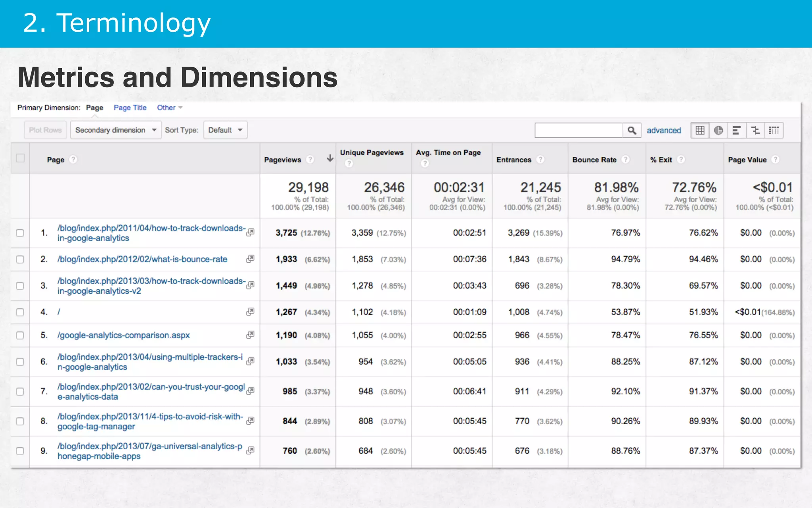Expand the Other primary dimension menu
The image size is (812, 508).
tap(169, 108)
